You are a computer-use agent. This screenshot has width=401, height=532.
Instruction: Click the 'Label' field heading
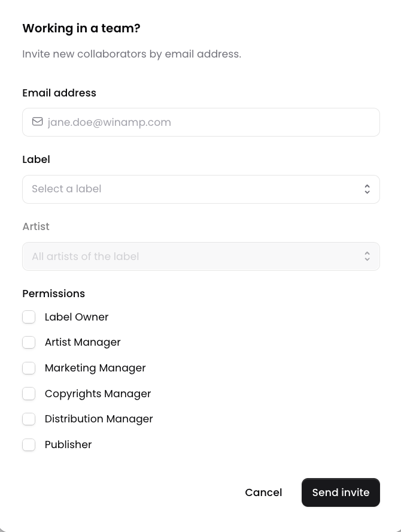[37, 159]
